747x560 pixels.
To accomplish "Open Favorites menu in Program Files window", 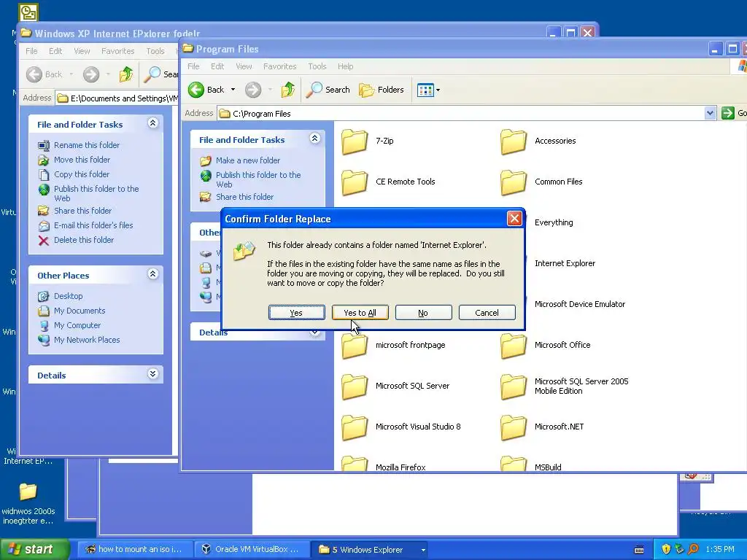I will 279,66.
